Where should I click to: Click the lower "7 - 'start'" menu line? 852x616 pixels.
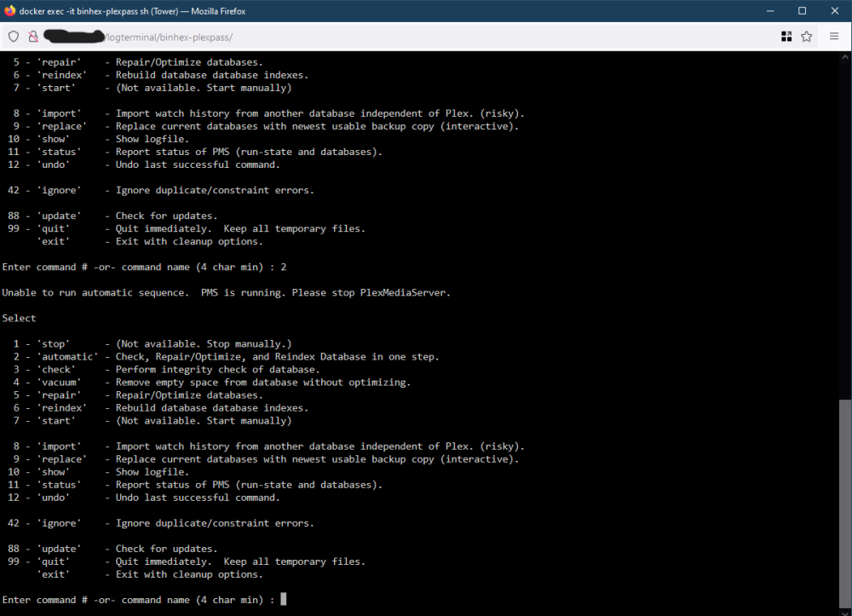153,420
